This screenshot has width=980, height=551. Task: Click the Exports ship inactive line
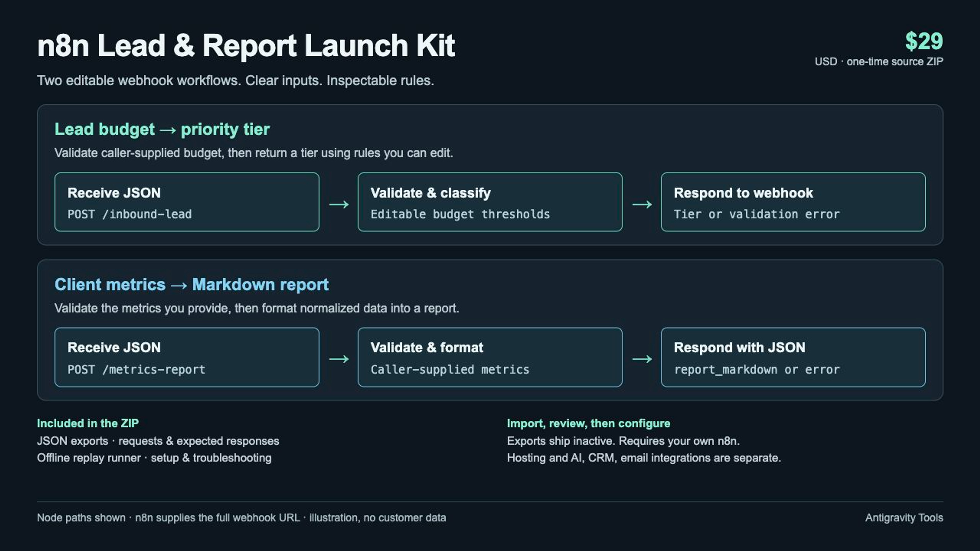[x=623, y=441]
